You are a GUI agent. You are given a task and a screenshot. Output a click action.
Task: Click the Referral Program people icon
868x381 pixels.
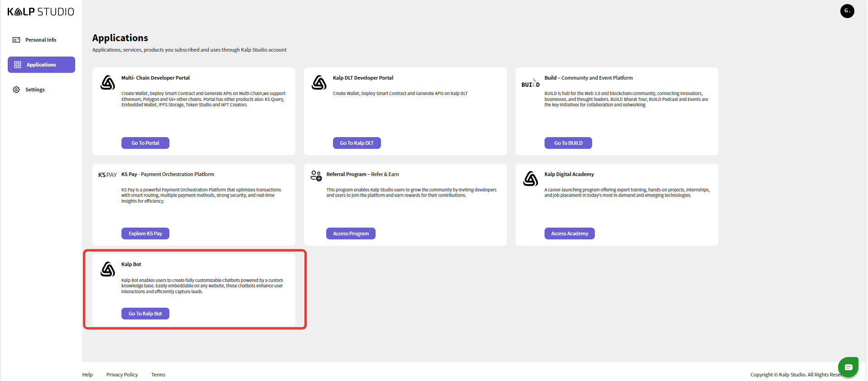click(x=316, y=176)
